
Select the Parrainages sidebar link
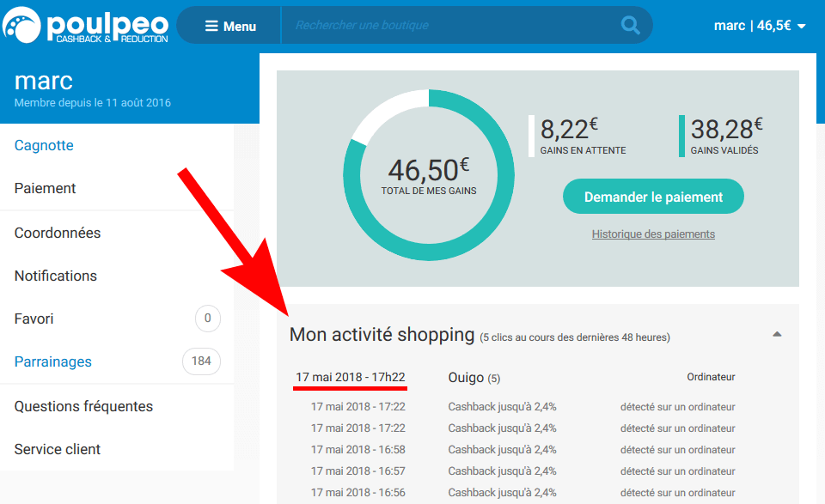pyautogui.click(x=53, y=361)
